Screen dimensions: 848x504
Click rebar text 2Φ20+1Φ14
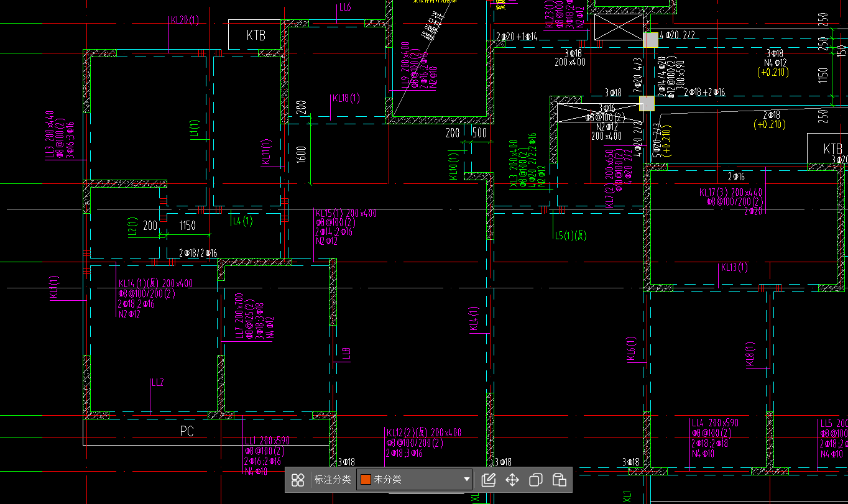pyautogui.click(x=517, y=37)
